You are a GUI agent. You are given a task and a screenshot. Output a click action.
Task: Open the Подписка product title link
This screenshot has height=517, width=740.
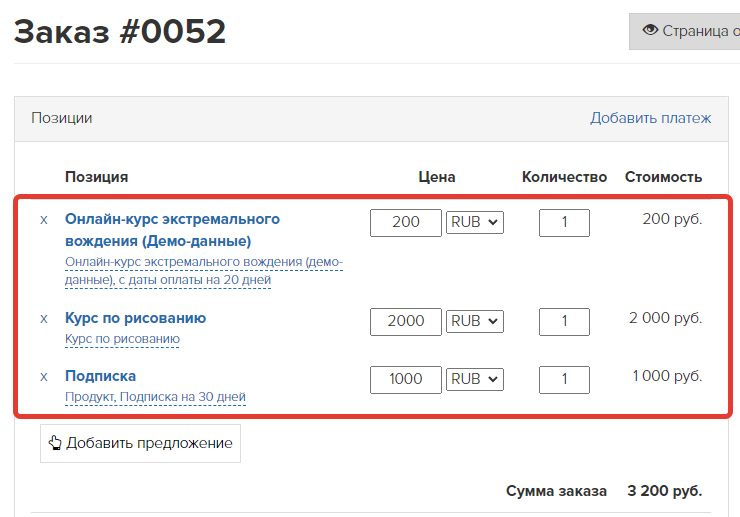(101, 376)
